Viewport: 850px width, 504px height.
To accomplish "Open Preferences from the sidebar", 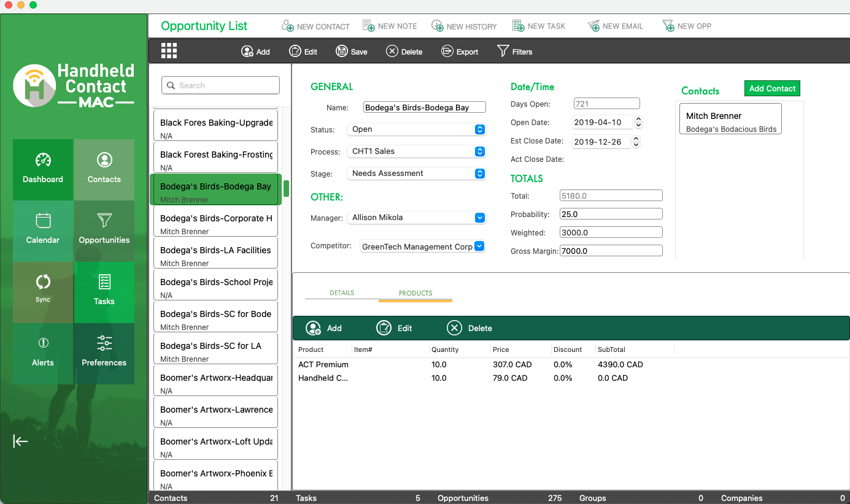I will pyautogui.click(x=104, y=353).
